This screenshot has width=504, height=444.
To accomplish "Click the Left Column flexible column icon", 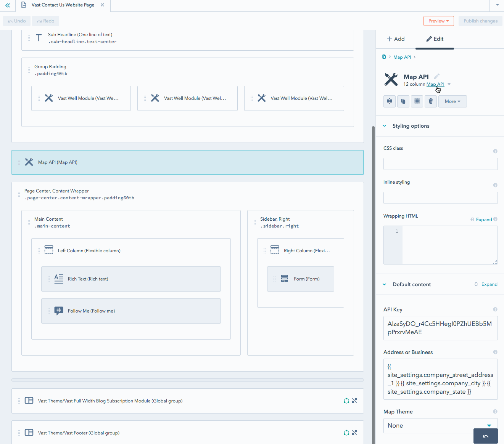I will 49,250.
